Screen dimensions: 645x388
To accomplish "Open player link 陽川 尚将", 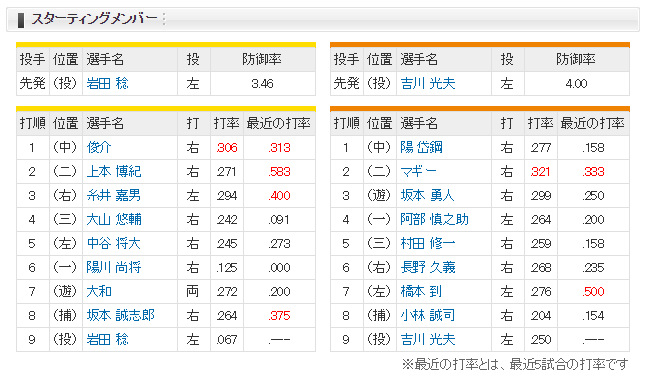I will 114,267.
